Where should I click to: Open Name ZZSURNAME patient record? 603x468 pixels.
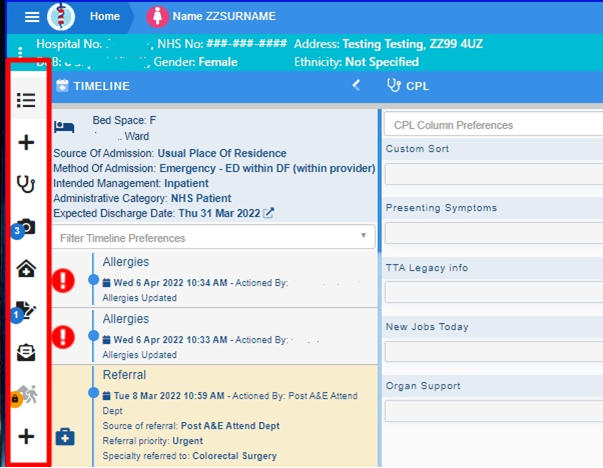[224, 16]
